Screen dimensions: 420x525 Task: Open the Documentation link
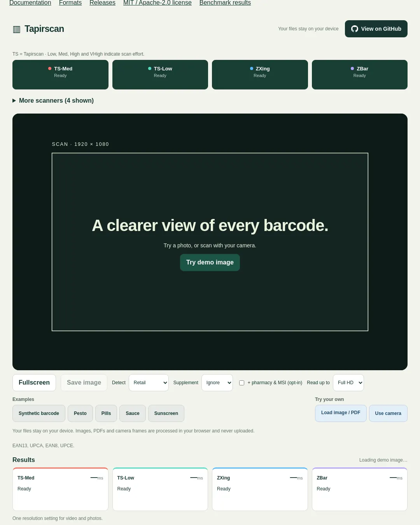click(30, 3)
